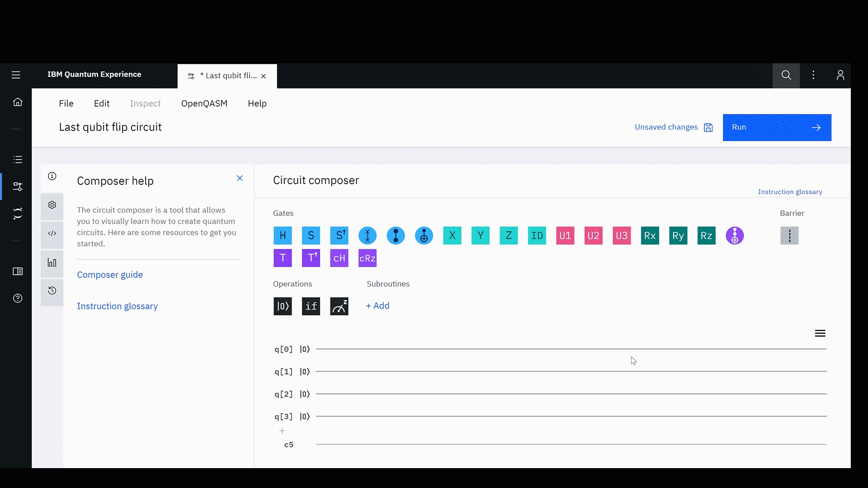Choose the Toffoli purple gate icon

(735, 235)
